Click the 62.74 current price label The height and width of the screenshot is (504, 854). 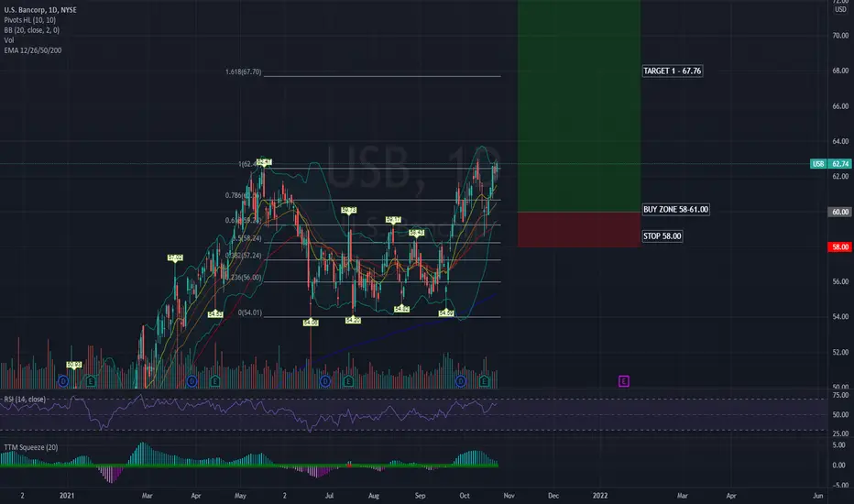840,163
